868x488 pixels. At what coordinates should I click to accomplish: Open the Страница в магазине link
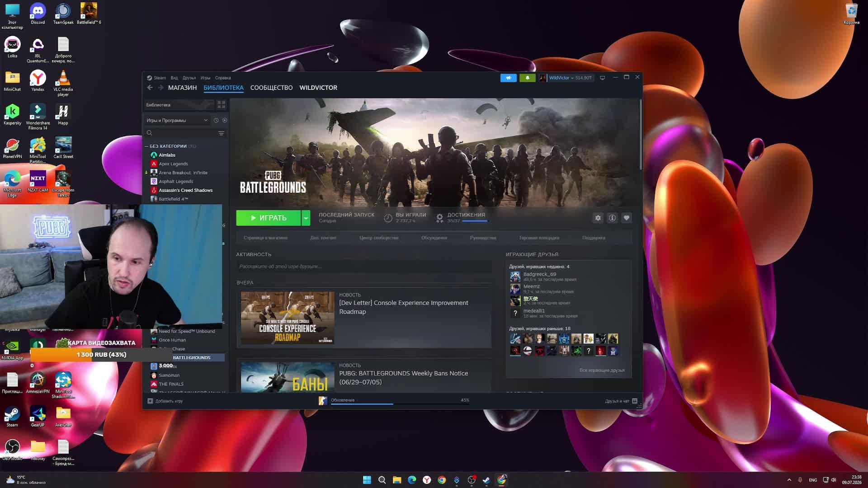[265, 238]
